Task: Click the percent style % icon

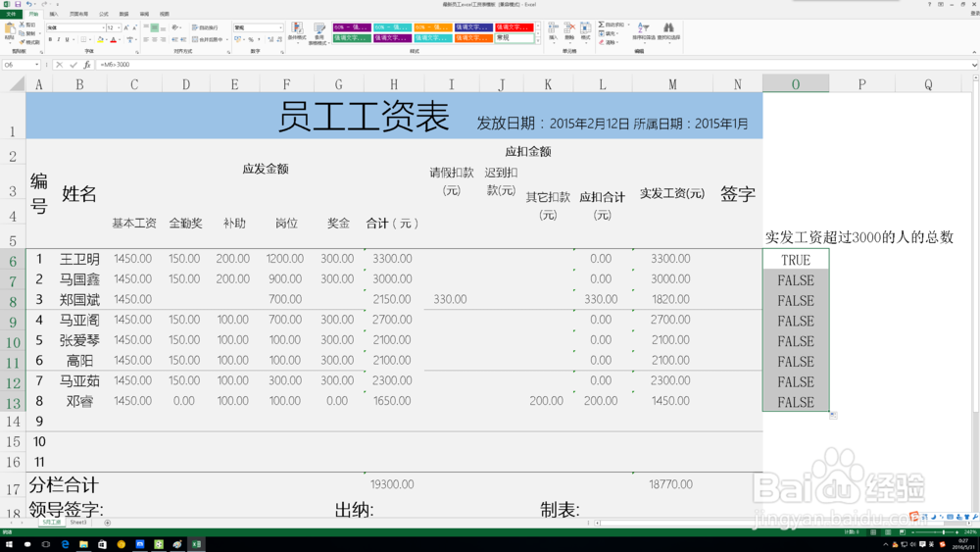Action: 251,39
